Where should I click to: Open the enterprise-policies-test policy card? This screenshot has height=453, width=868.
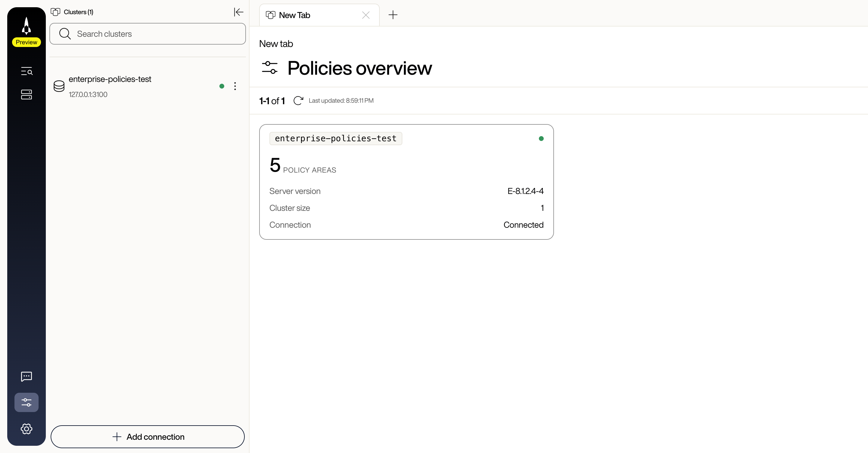406,182
